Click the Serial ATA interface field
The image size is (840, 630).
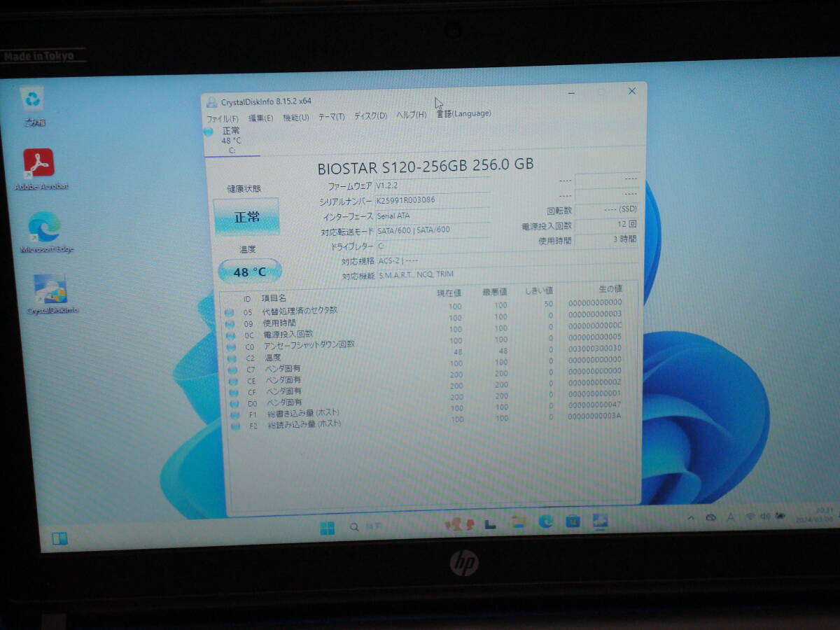tap(432, 215)
